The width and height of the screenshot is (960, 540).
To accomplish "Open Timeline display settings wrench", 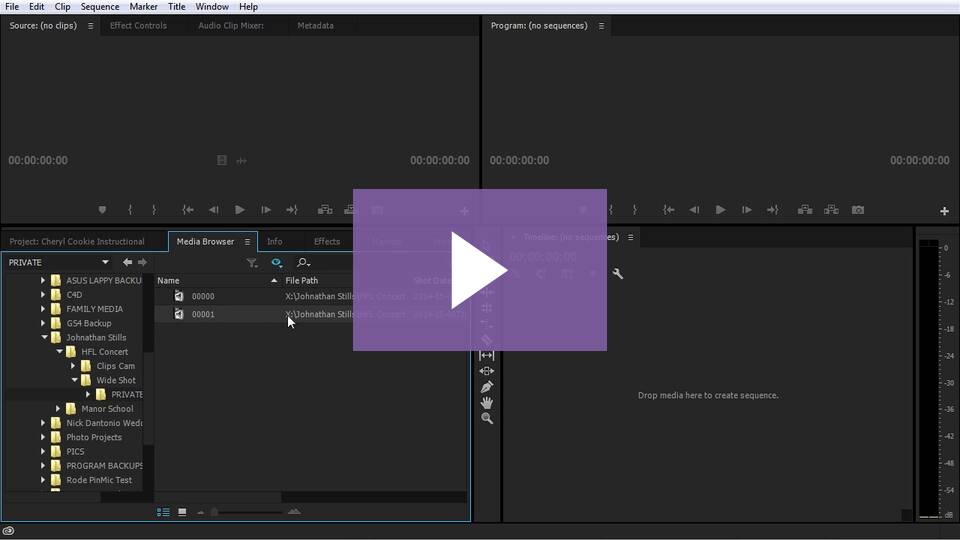I will coord(617,274).
